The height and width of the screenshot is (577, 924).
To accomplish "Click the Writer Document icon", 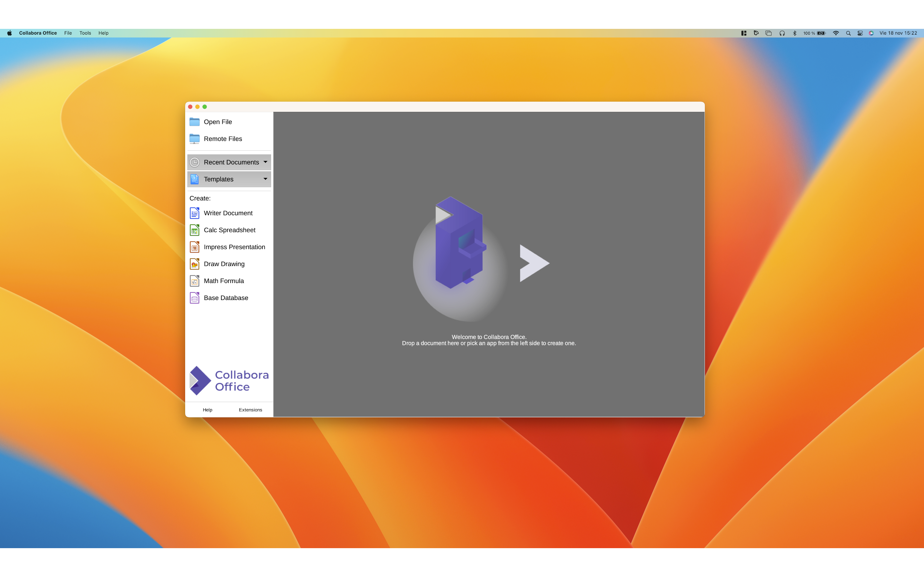I will click(194, 213).
